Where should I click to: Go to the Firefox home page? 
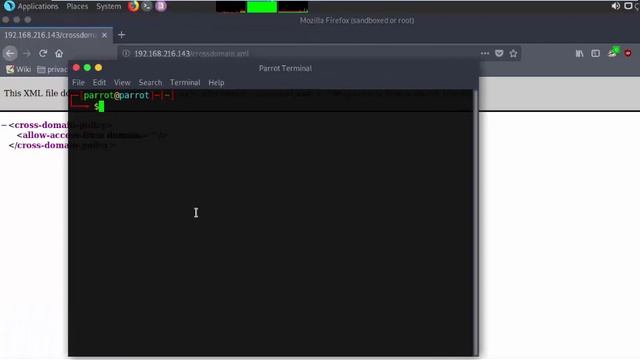click(59, 53)
